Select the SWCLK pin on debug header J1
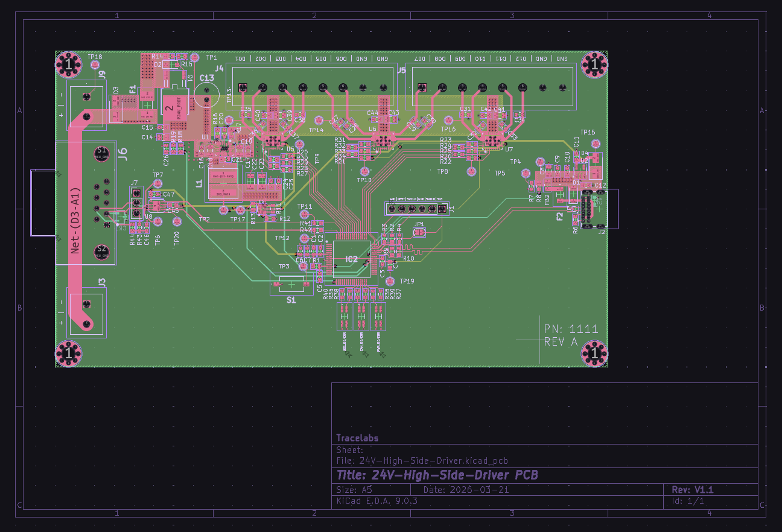This screenshot has width=782, height=532. click(x=412, y=209)
